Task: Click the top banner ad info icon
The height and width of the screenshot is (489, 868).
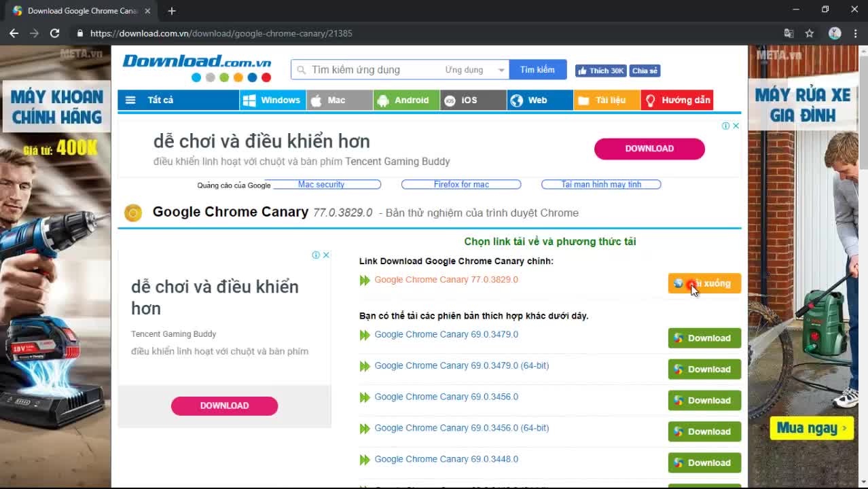Action: click(x=725, y=126)
